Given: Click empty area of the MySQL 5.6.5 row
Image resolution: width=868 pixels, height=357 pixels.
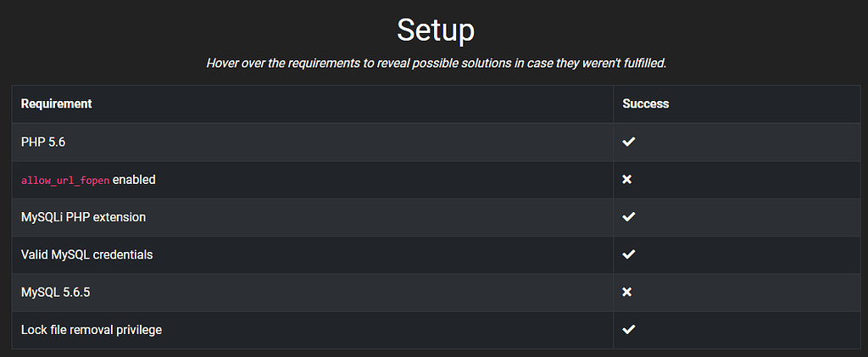Looking at the screenshot, I should (339, 292).
